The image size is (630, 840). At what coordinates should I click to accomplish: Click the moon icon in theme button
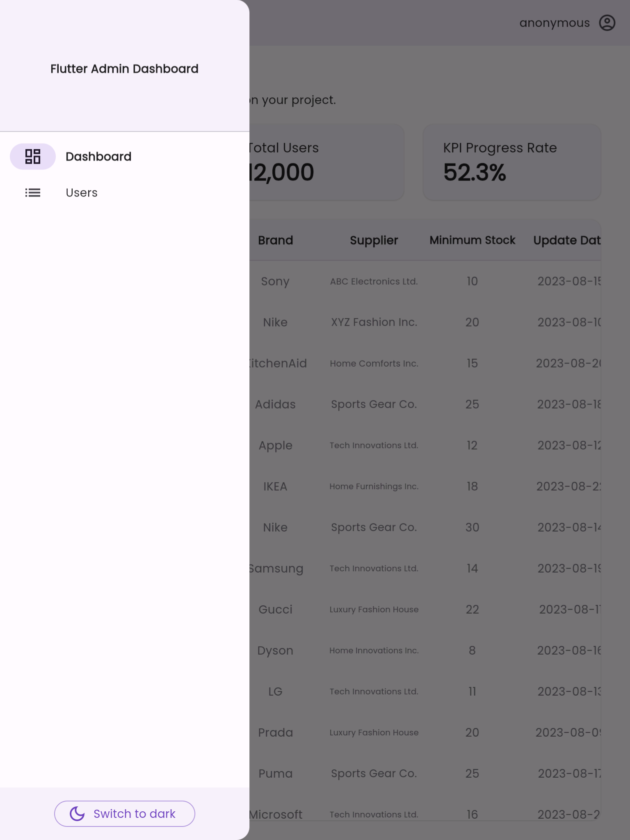pyautogui.click(x=77, y=814)
